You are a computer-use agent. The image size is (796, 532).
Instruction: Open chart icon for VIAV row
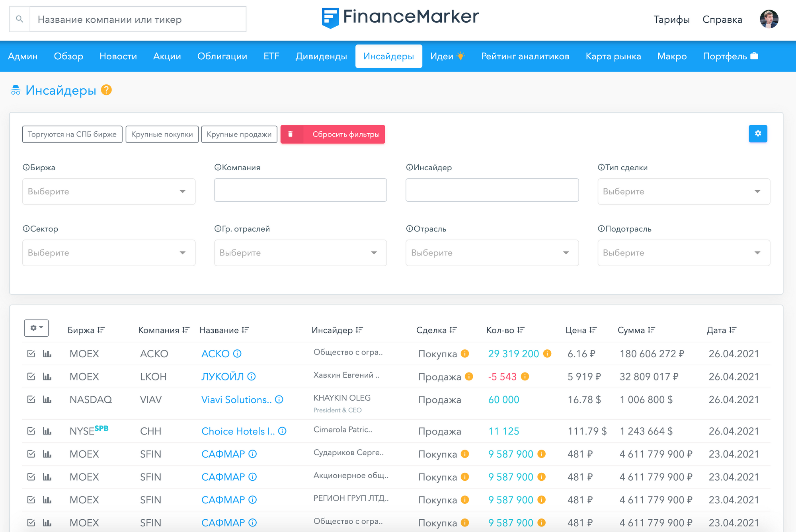pyautogui.click(x=47, y=399)
